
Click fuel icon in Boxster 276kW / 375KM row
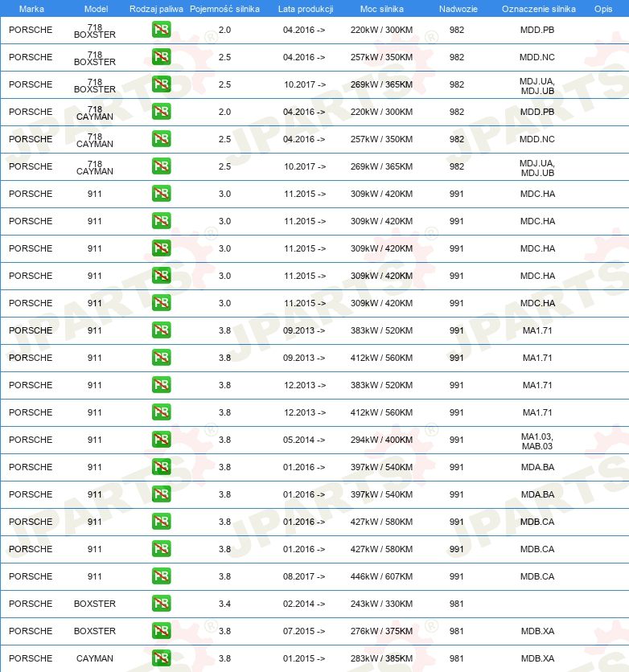pos(161,631)
